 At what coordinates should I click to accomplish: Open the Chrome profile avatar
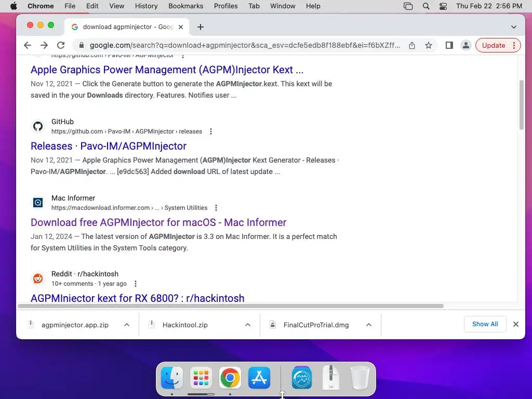(x=466, y=46)
